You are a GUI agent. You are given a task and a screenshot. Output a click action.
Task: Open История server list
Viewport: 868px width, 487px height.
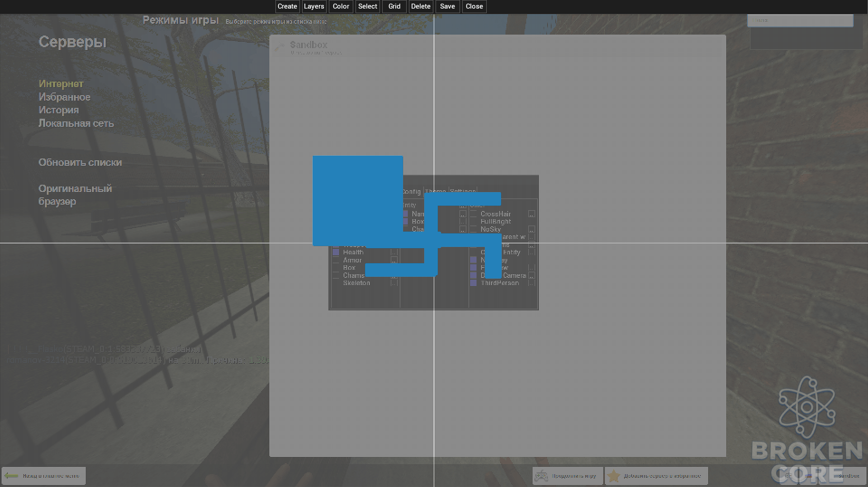(x=59, y=110)
